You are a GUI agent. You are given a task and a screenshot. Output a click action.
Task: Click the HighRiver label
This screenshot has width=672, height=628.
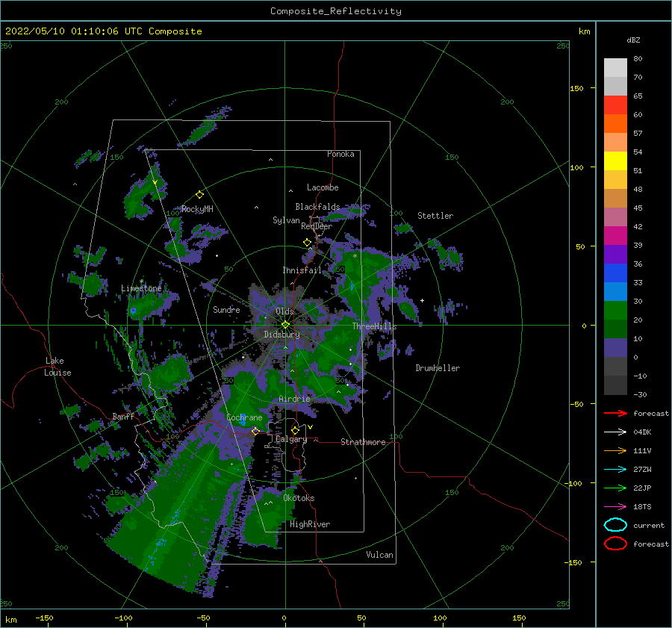[x=310, y=524]
